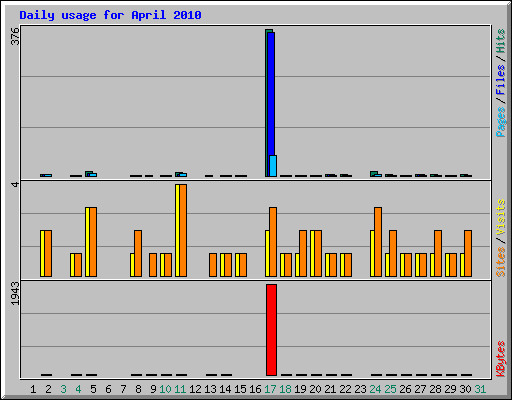Click green day "25" on the x-axis
Viewport: 512px width, 400px height.
point(390,389)
